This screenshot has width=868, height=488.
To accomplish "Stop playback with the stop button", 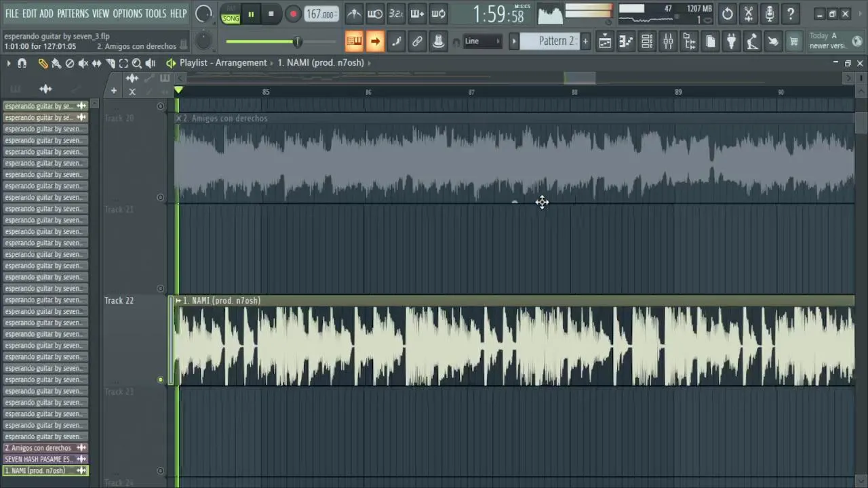I will tap(271, 14).
